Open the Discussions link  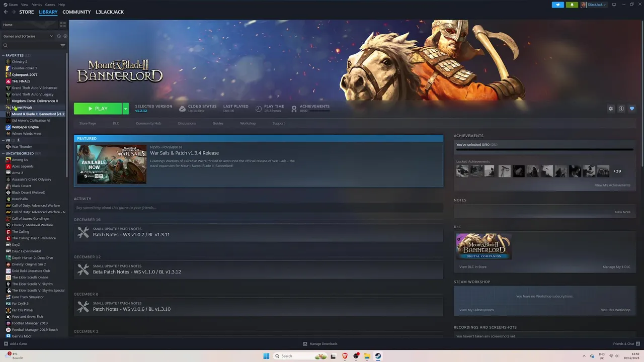click(187, 123)
